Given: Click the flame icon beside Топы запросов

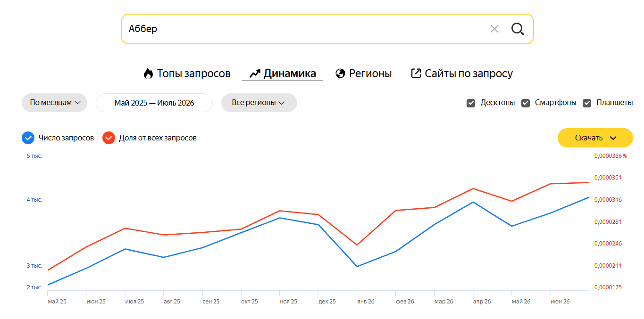Looking at the screenshot, I should pos(148,74).
